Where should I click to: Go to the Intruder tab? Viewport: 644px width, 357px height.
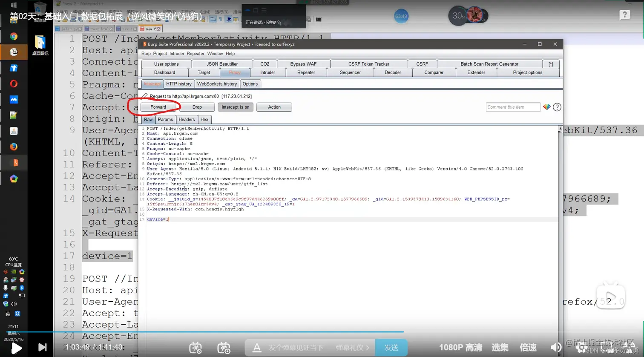(267, 72)
